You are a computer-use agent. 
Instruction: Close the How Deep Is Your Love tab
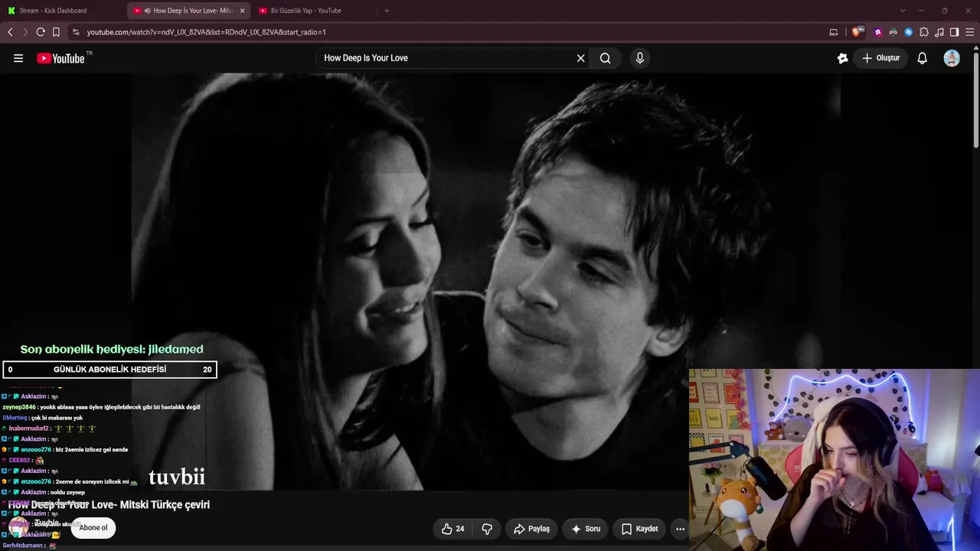click(x=243, y=11)
